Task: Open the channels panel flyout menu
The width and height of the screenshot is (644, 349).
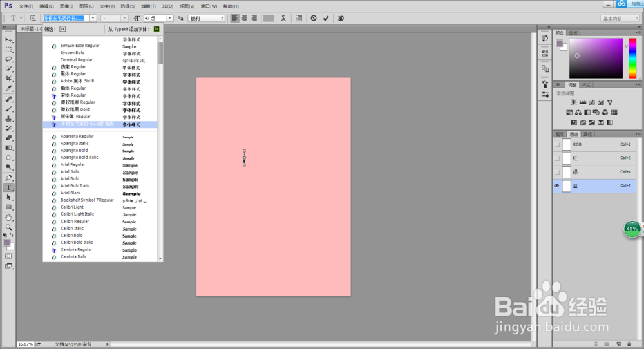Action: click(x=638, y=134)
